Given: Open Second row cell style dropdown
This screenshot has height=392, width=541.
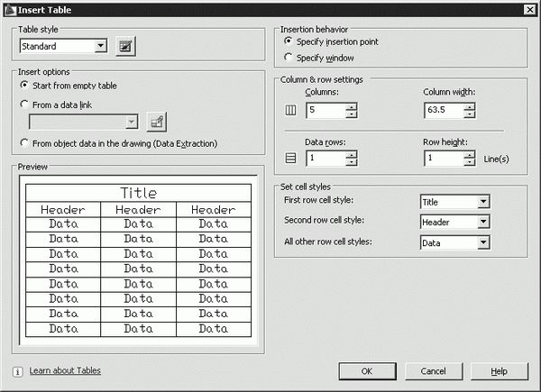Looking at the screenshot, I should click(x=483, y=222).
